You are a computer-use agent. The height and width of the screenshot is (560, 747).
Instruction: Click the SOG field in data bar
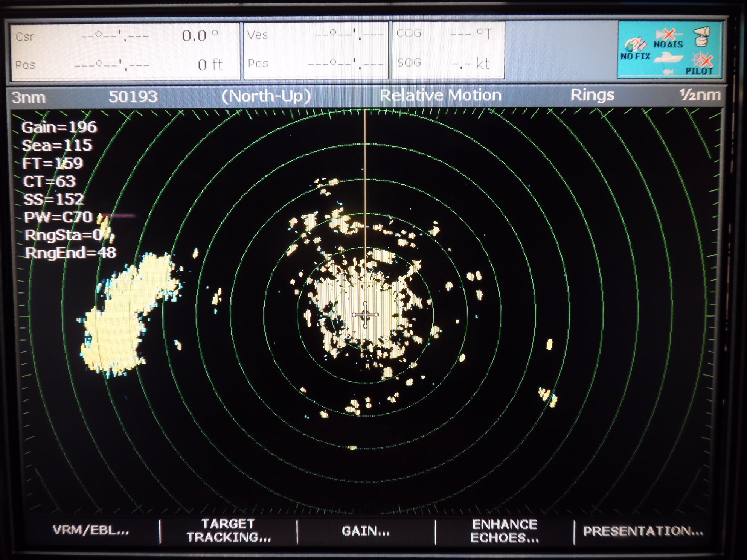click(x=448, y=64)
